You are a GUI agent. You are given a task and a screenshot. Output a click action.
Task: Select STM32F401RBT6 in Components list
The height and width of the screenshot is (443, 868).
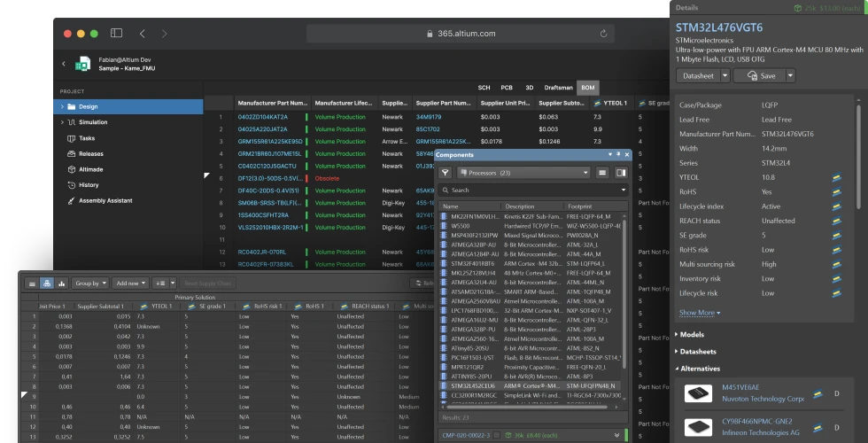point(531,264)
